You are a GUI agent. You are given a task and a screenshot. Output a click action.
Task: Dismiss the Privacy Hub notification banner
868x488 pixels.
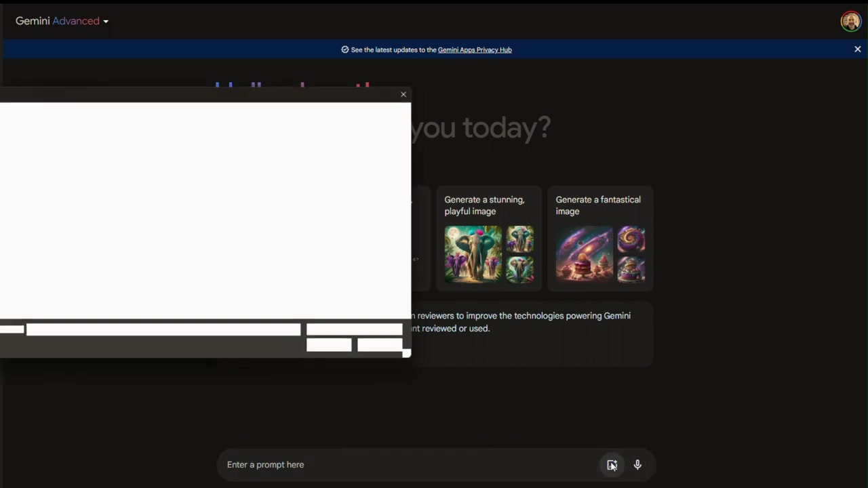click(x=857, y=49)
